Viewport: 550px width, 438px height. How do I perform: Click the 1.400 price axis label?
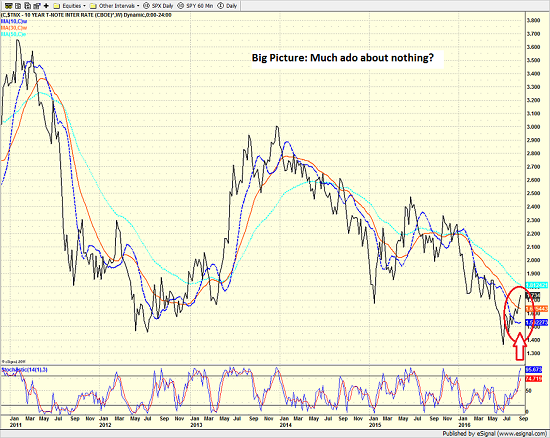(534, 340)
